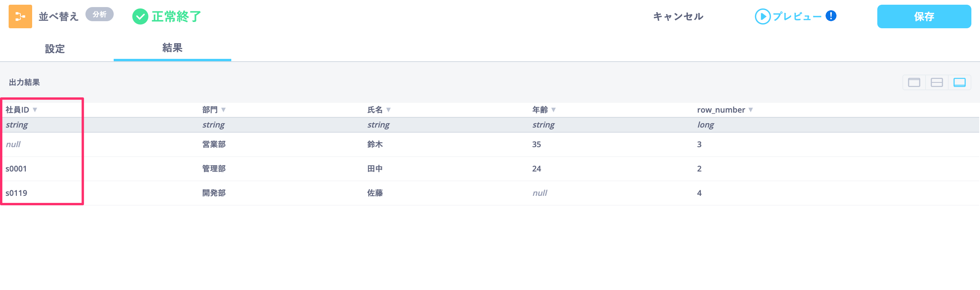Screen dimensions: 980x290
Task: Switch to the 結果 tab
Action: point(172,48)
